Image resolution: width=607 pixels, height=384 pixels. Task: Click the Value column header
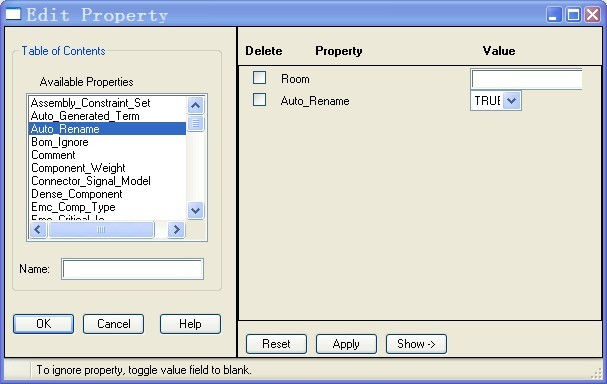(x=499, y=51)
